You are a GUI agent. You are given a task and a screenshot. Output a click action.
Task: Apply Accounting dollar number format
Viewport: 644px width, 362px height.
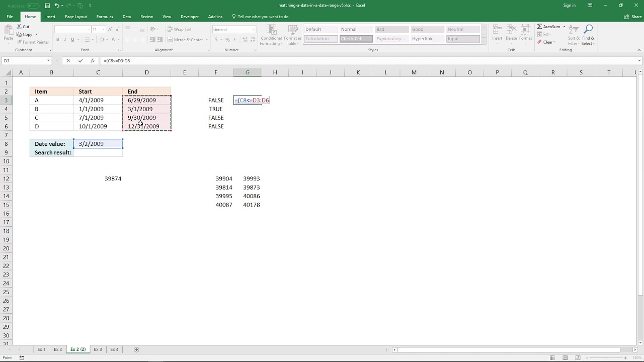click(x=216, y=40)
